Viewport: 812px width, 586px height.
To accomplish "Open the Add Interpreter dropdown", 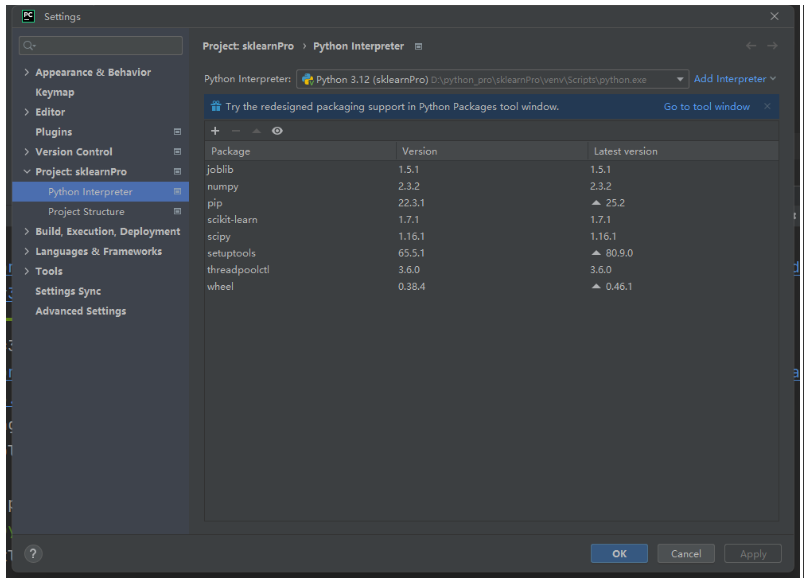I will coord(735,79).
